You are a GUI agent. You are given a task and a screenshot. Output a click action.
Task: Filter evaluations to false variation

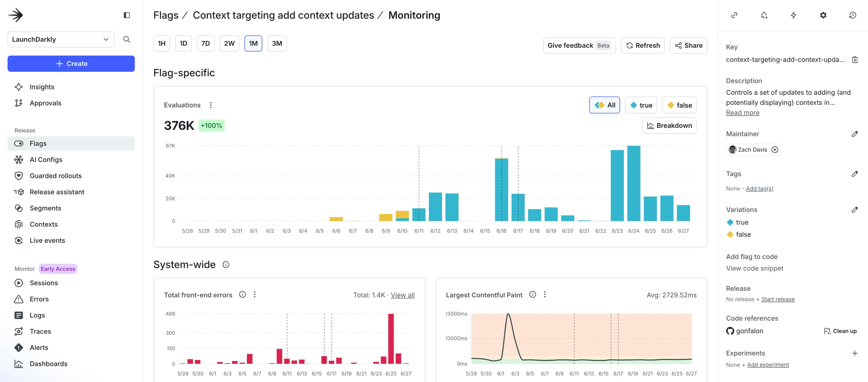point(679,105)
